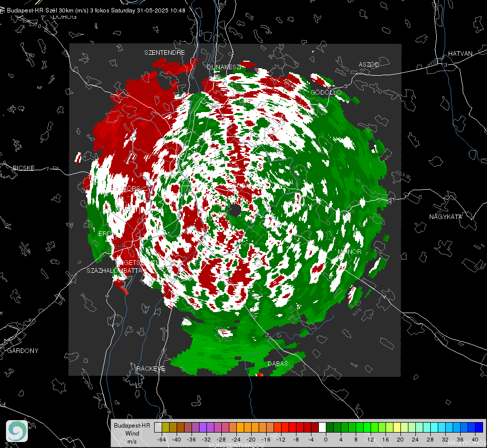This screenshot has height=448, width=487.
Task: Click the DOROG town label
Action: tap(65, 17)
